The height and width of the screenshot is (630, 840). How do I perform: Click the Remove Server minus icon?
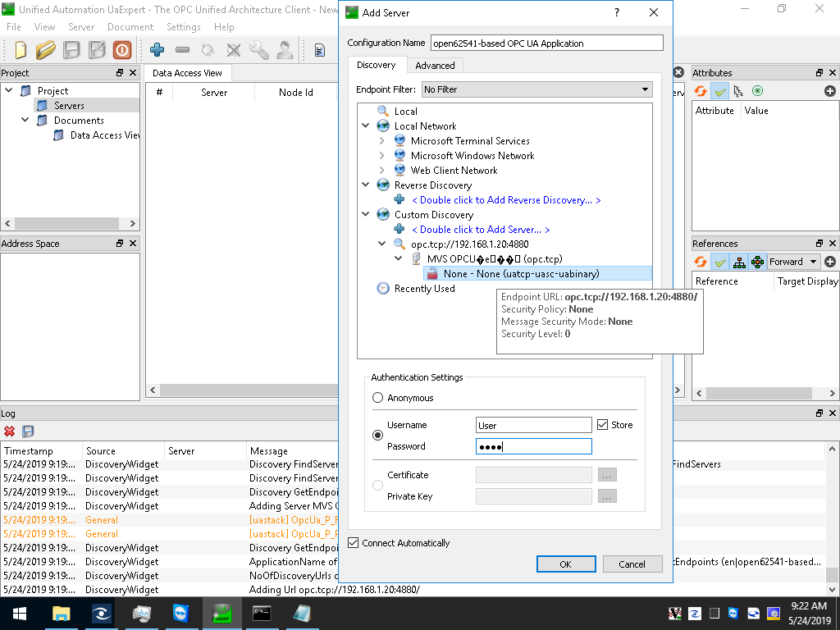click(183, 50)
